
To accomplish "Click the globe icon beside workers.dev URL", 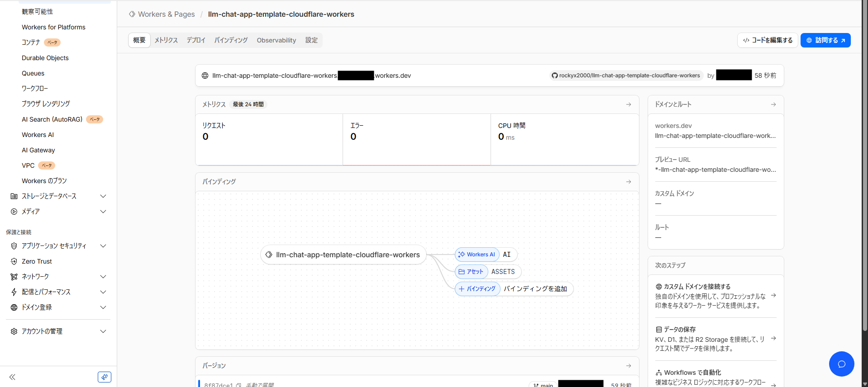I will pyautogui.click(x=205, y=76).
